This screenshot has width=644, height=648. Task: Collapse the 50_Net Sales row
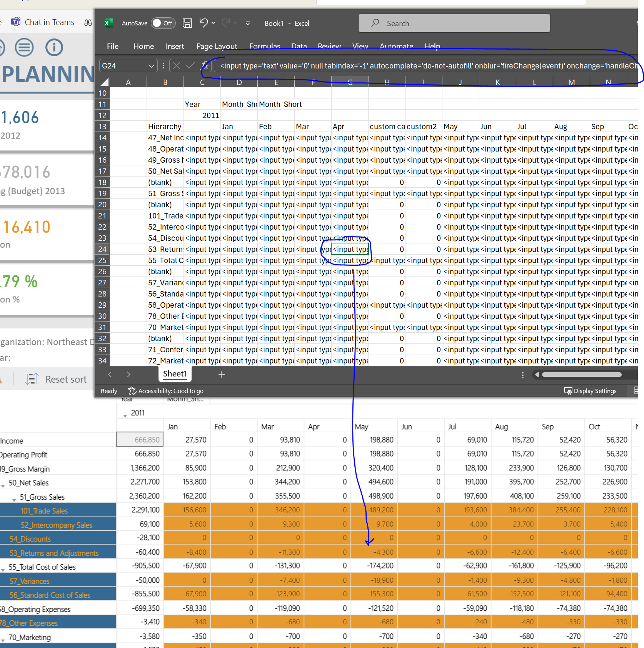click(x=3, y=486)
